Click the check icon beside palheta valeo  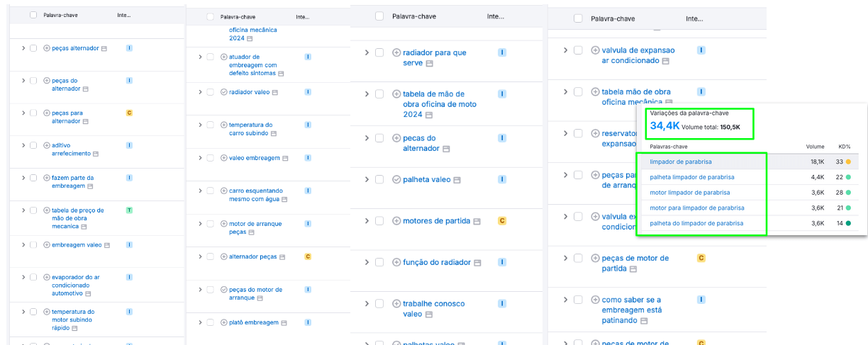pyautogui.click(x=396, y=179)
